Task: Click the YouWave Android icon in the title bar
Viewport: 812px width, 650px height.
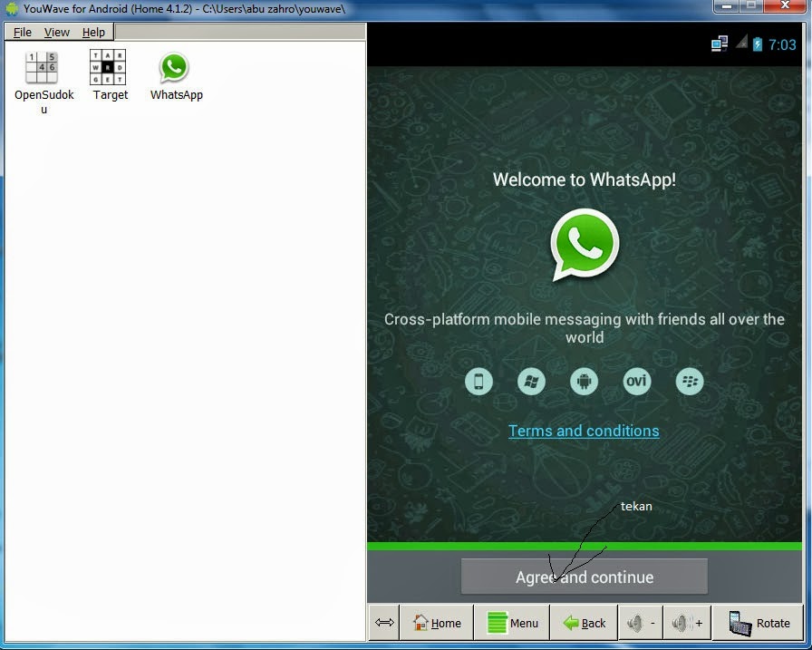Action: (x=12, y=8)
